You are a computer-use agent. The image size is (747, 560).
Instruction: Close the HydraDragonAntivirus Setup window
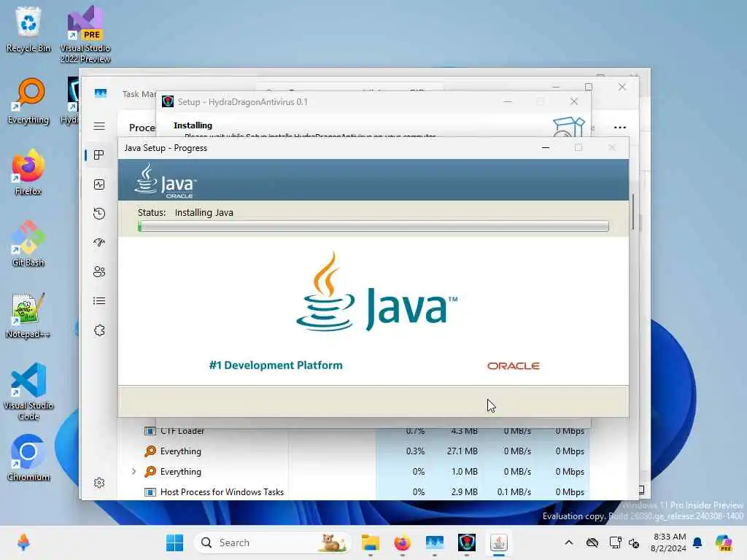click(574, 101)
